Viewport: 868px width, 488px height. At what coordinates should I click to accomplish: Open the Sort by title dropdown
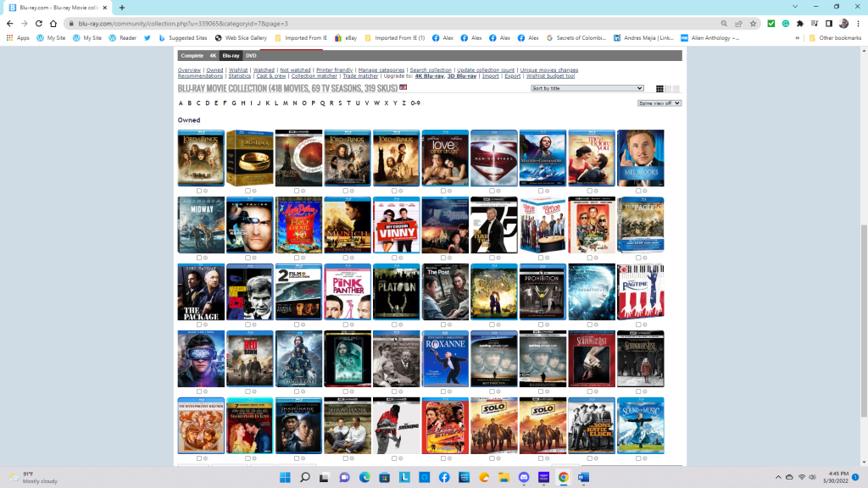click(x=587, y=88)
